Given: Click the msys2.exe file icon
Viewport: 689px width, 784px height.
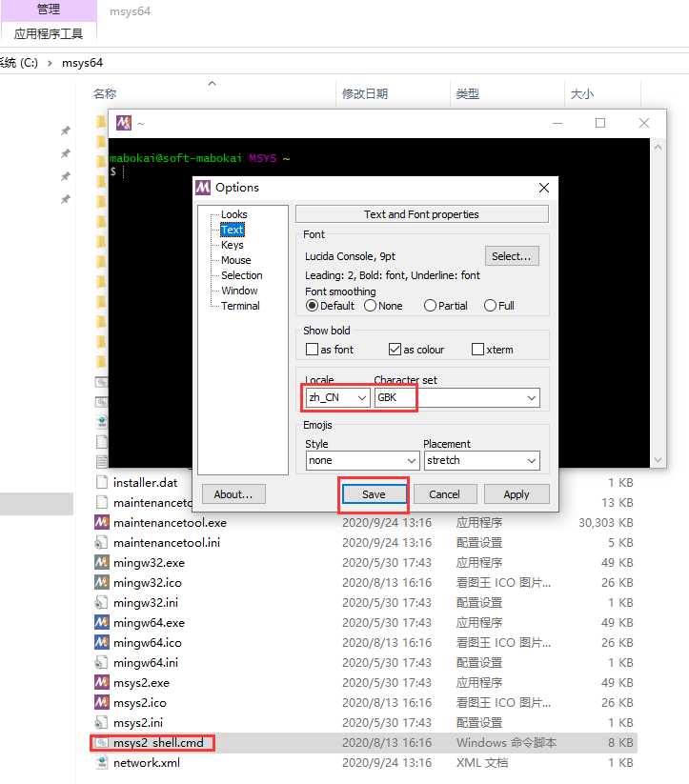Looking at the screenshot, I should coord(102,682).
